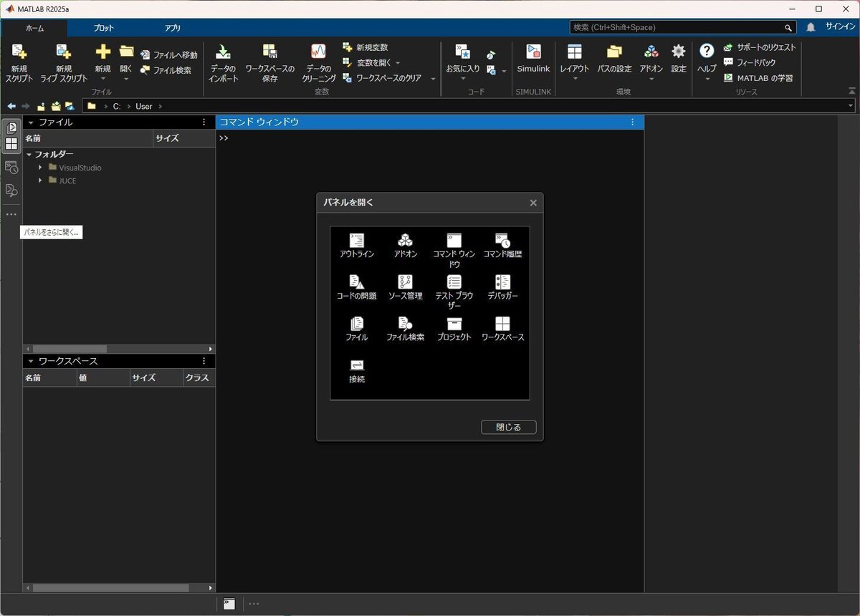860x616 pixels.
Task: Click the User segment in path
Action: point(144,106)
